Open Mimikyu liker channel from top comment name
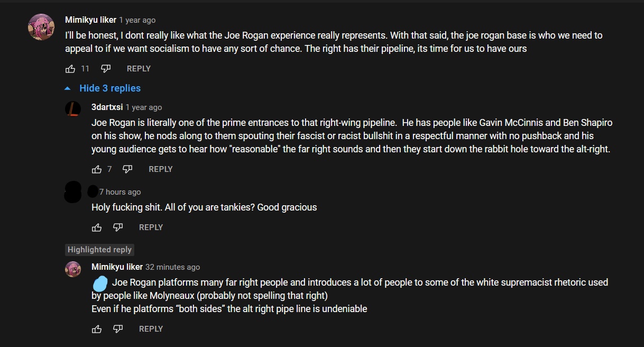The image size is (644, 347). [90, 20]
